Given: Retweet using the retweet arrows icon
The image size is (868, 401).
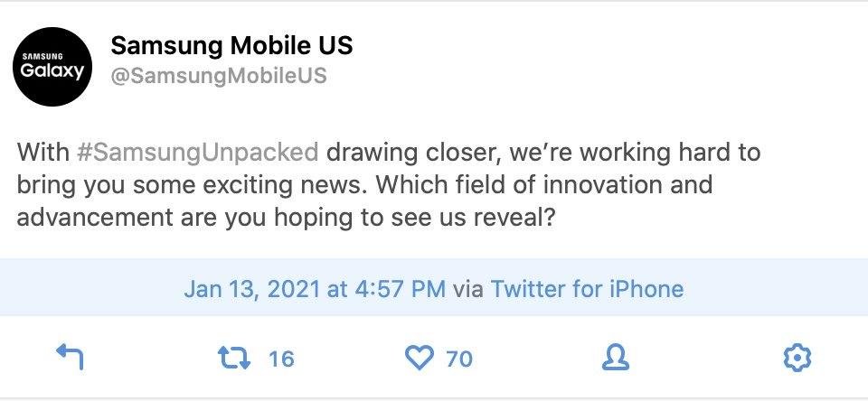Looking at the screenshot, I should (x=234, y=358).
